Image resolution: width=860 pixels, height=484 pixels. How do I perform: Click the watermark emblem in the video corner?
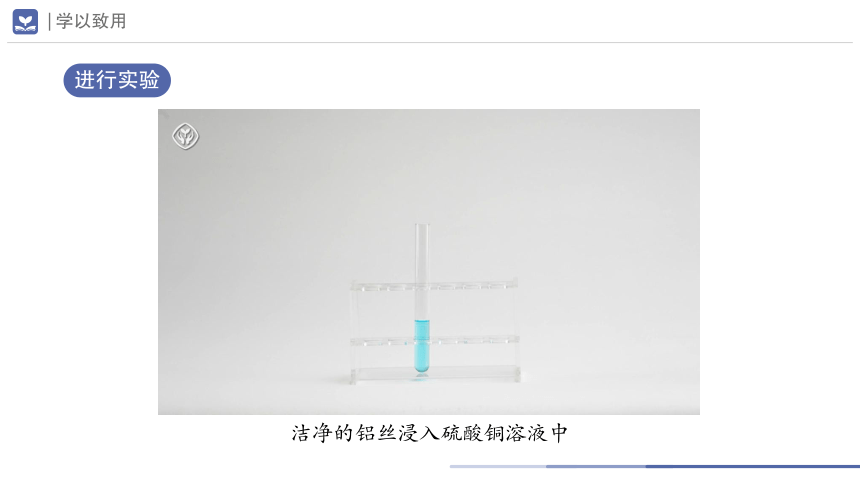pos(185,136)
